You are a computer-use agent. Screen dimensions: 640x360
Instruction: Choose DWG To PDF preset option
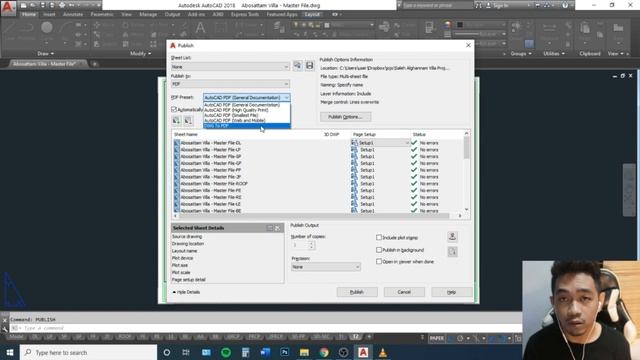coord(247,126)
